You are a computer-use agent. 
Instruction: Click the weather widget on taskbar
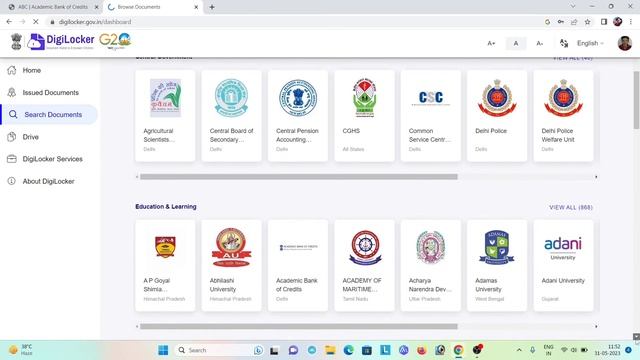click(20, 350)
